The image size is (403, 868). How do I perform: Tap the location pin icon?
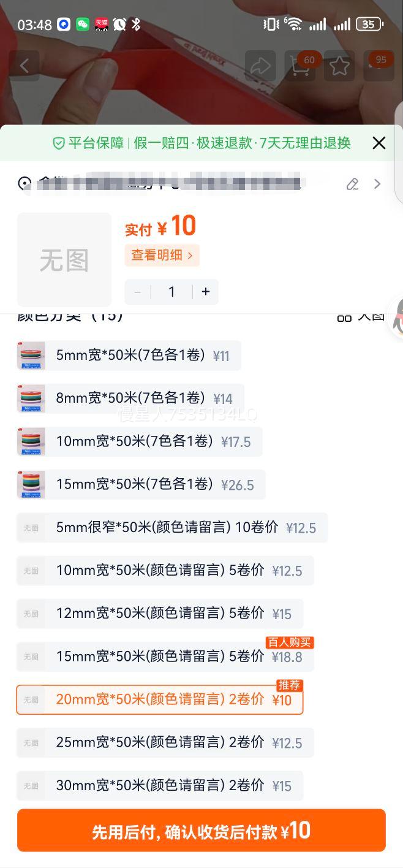pos(24,183)
